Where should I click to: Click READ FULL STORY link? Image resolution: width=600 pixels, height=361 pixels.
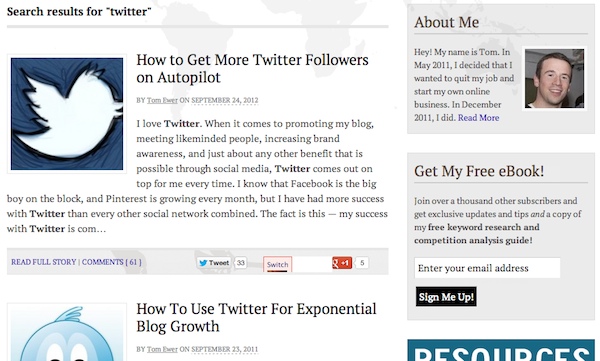(44, 262)
